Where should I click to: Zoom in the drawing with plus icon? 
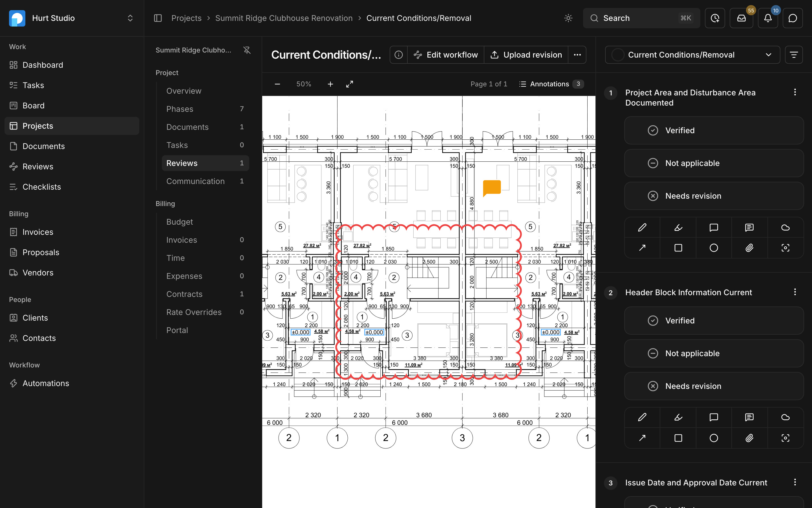(330, 84)
